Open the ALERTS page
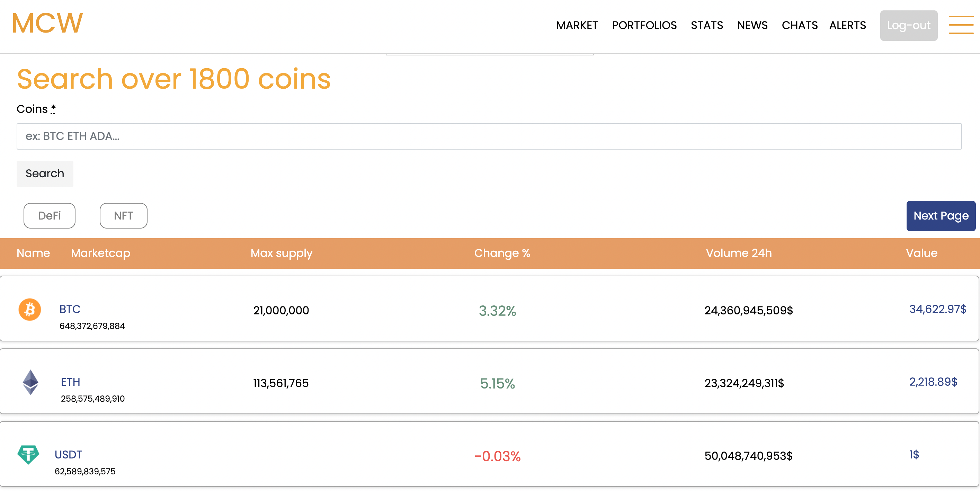 coord(847,26)
